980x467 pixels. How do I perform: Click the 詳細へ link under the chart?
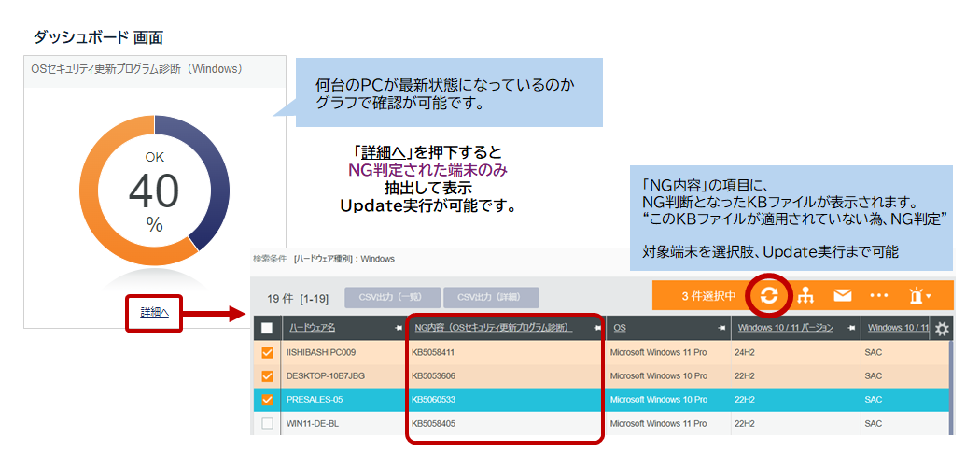(154, 311)
